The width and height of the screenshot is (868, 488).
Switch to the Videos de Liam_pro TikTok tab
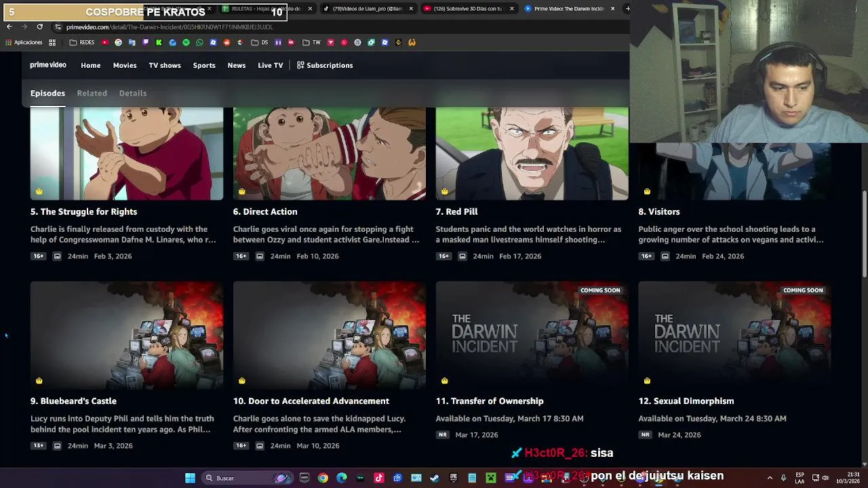(367, 9)
